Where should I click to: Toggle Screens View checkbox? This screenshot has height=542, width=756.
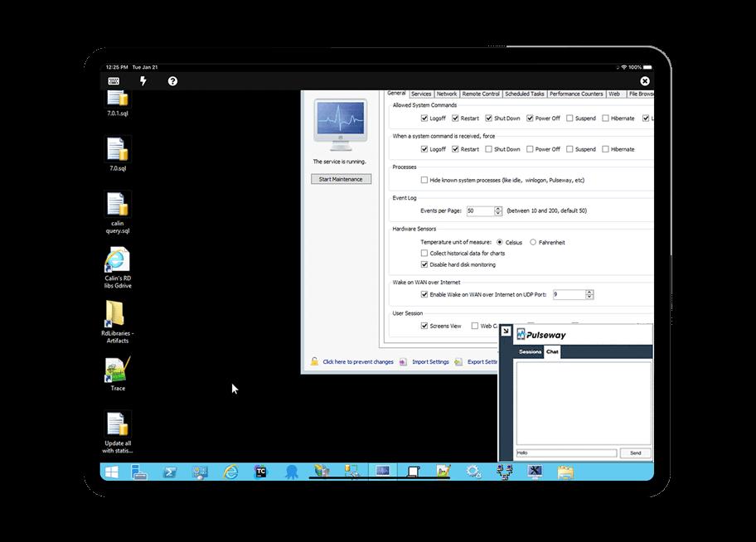click(x=424, y=326)
